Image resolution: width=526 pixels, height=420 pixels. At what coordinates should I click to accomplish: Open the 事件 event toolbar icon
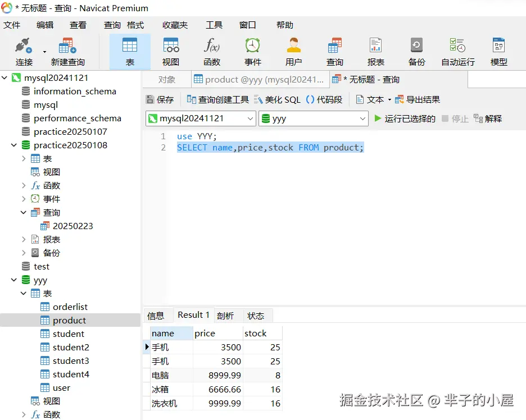(x=252, y=52)
